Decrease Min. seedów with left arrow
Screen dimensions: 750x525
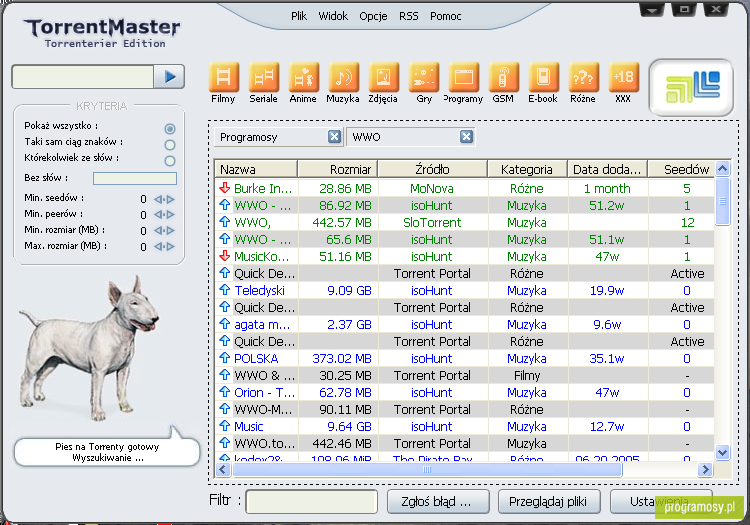point(158,199)
